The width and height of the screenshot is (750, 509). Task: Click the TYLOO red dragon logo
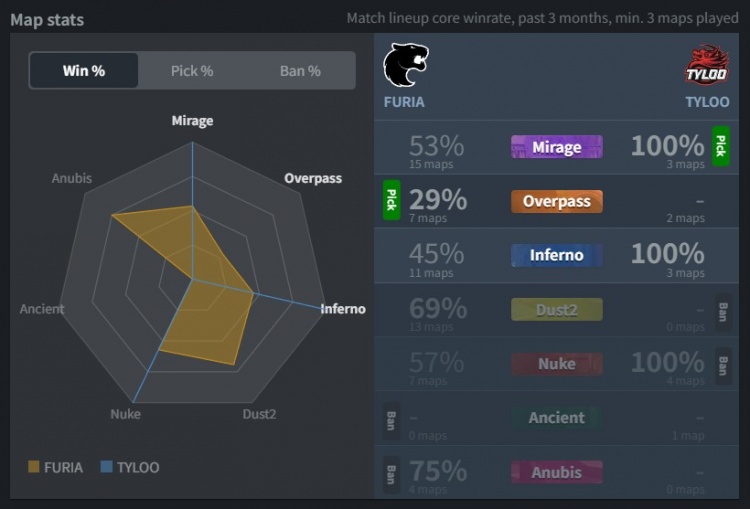click(706, 66)
